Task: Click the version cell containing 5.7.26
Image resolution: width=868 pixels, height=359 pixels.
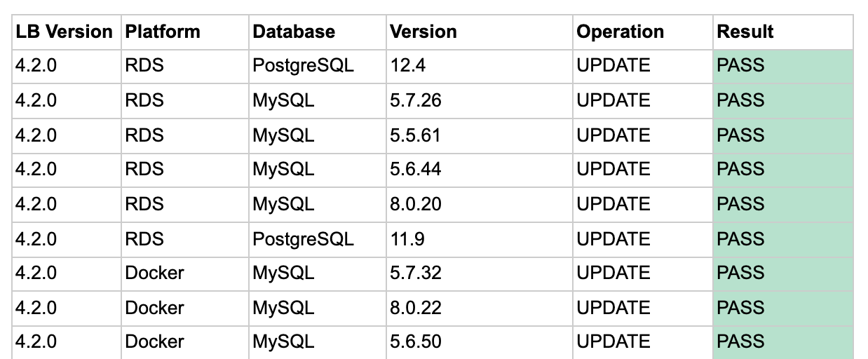Action: 480,101
